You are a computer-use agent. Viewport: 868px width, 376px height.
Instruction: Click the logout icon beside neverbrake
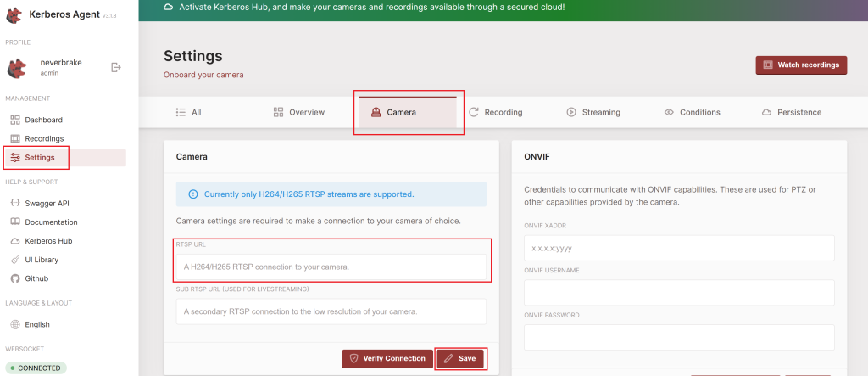(x=115, y=67)
